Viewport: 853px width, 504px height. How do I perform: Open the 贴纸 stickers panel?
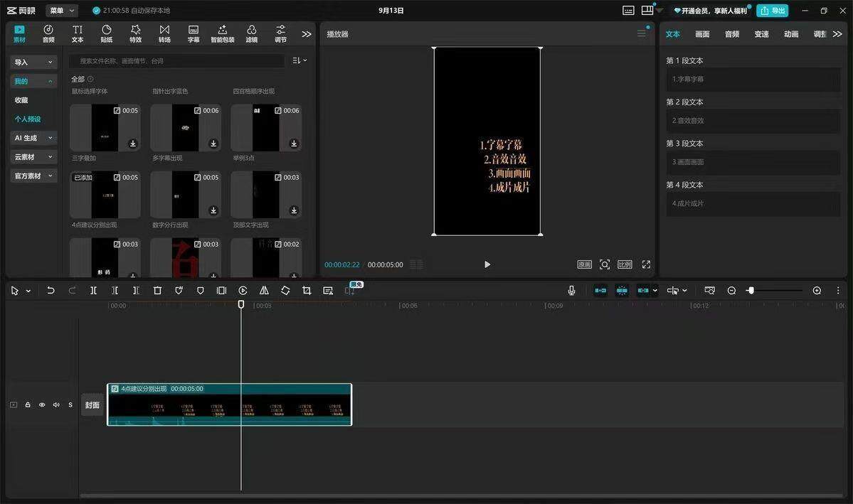coord(107,33)
